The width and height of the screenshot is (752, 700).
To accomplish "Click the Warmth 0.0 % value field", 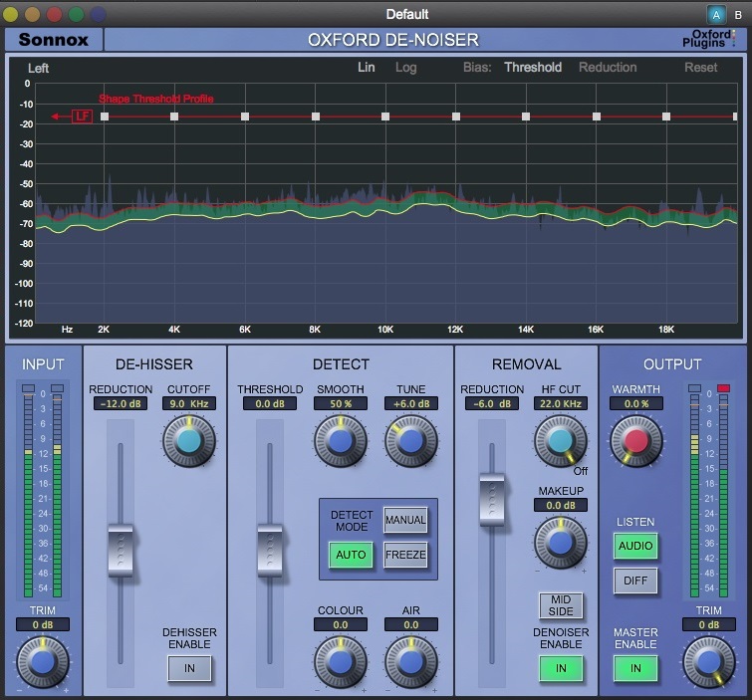I will (635, 403).
